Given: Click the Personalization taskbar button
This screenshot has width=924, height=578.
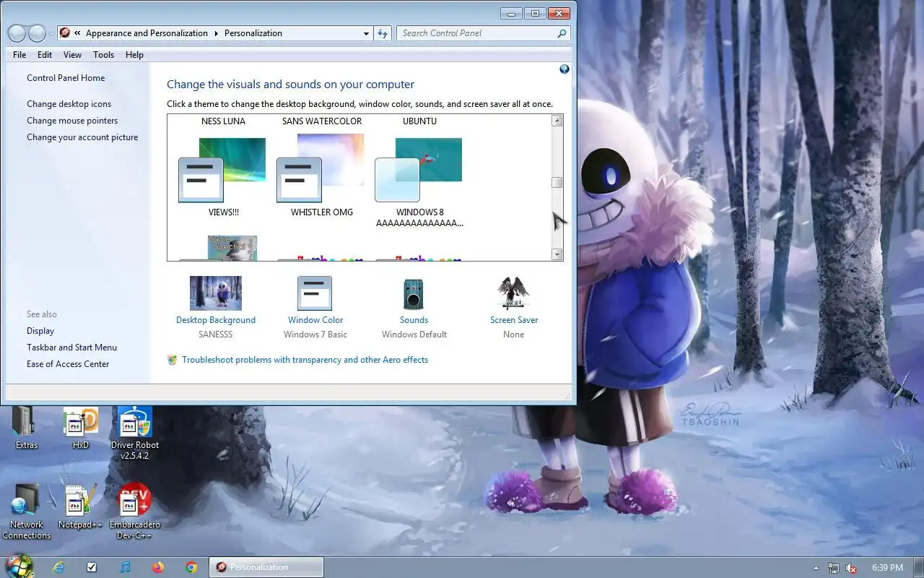Looking at the screenshot, I should click(x=266, y=567).
